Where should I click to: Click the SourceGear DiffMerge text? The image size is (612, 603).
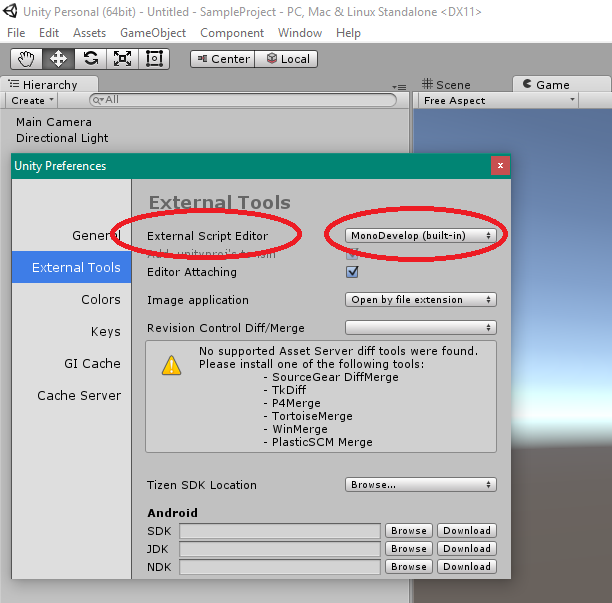(x=335, y=377)
